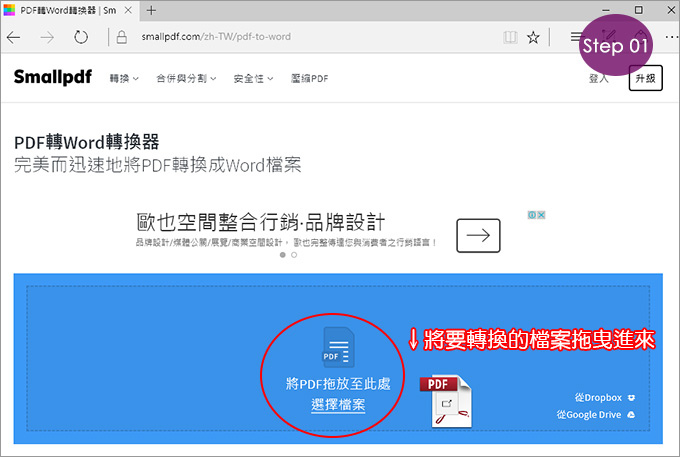Select the first ad carousel dot
This screenshot has height=457, width=680.
pyautogui.click(x=283, y=255)
